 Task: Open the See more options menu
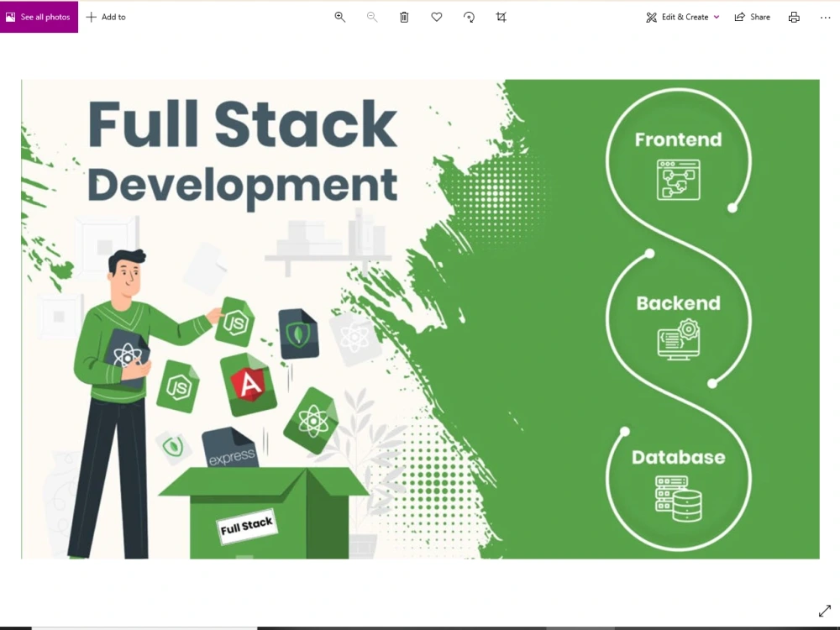(x=825, y=17)
